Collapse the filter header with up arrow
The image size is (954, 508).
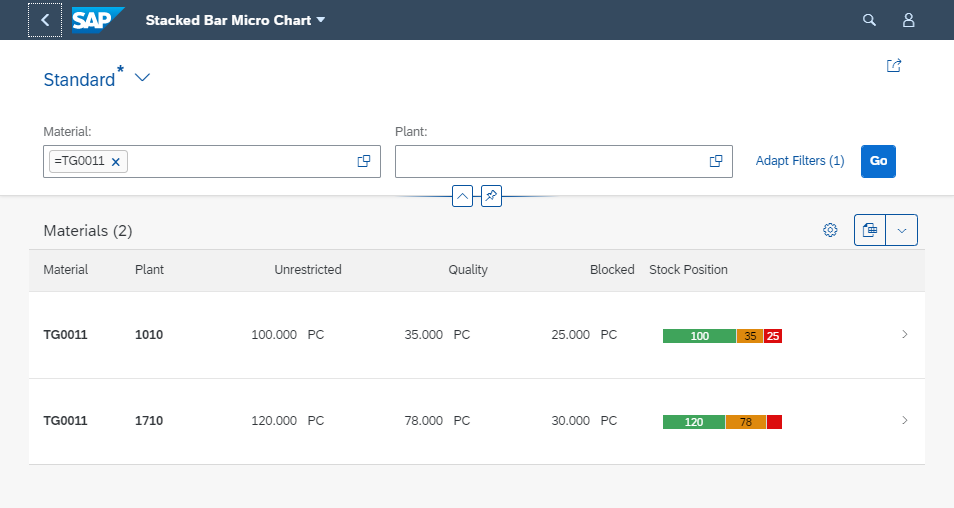point(462,196)
